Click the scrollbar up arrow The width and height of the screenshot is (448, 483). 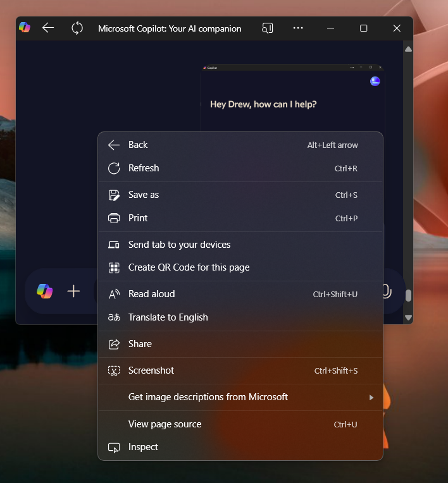pyautogui.click(x=408, y=49)
